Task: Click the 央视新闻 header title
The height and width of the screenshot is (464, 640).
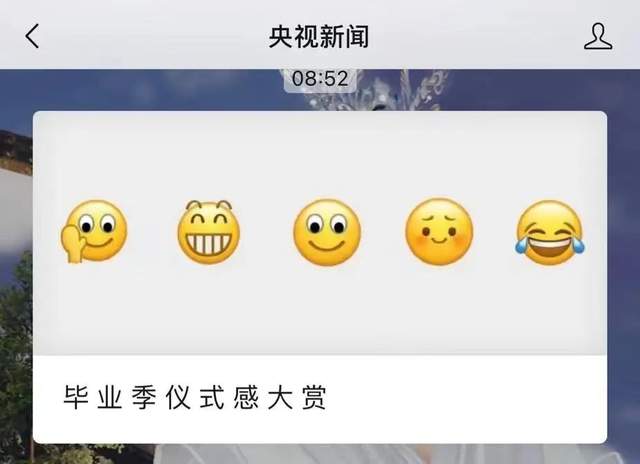Action: (x=319, y=36)
